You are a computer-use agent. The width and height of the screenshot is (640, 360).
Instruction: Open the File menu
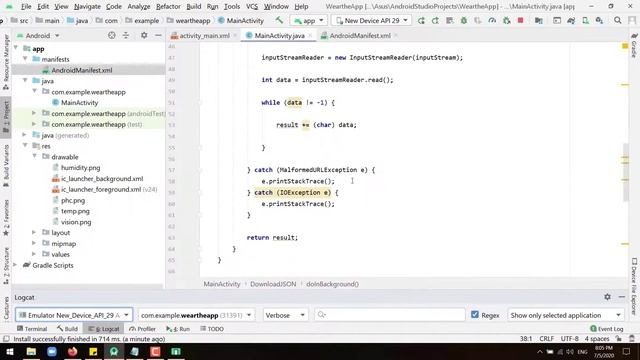pyautogui.click(x=26, y=7)
